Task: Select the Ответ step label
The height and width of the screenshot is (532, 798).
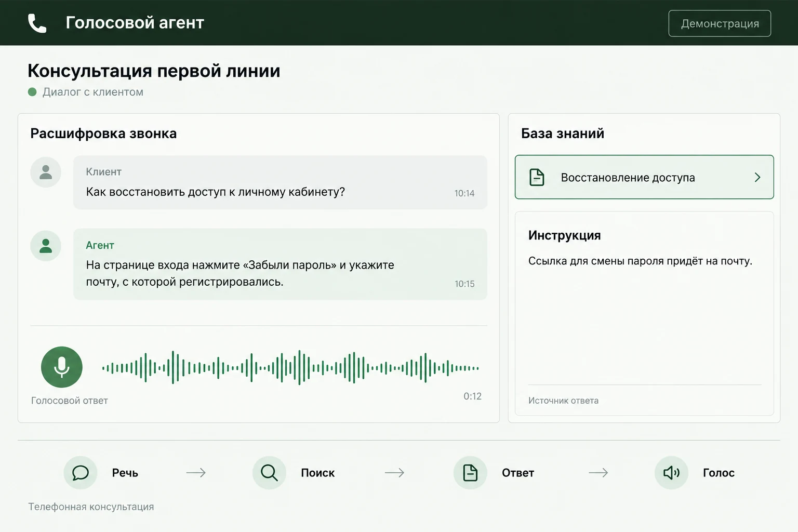Action: click(518, 473)
